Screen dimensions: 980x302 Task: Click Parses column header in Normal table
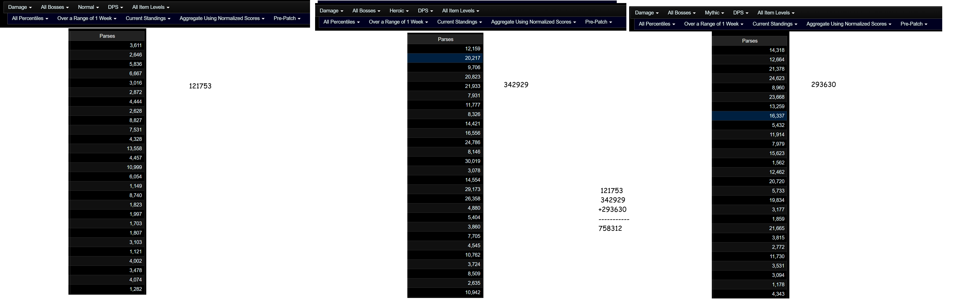point(107,36)
